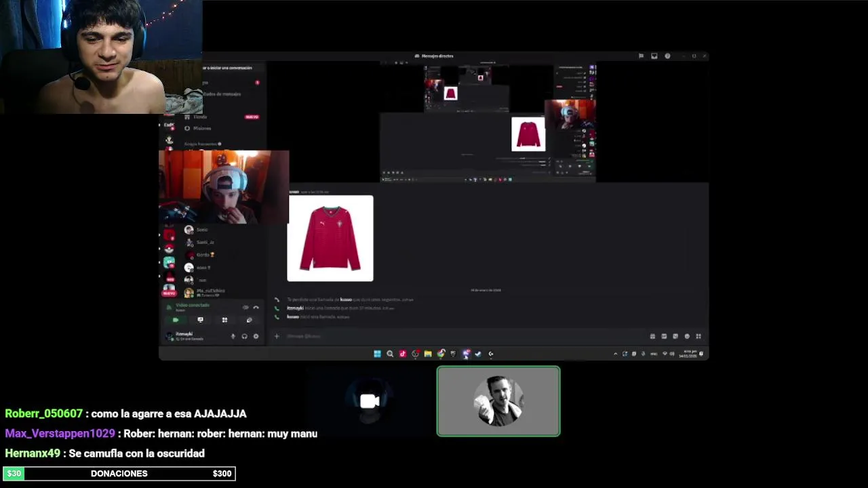The height and width of the screenshot is (488, 868).
Task: Toggle the camera button in Discord voice panel
Action: pos(176,320)
